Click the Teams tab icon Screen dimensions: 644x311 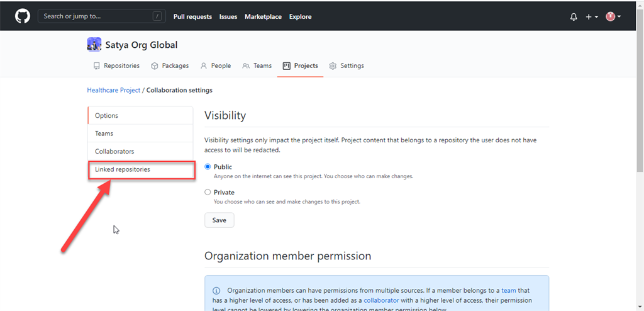[246, 65]
